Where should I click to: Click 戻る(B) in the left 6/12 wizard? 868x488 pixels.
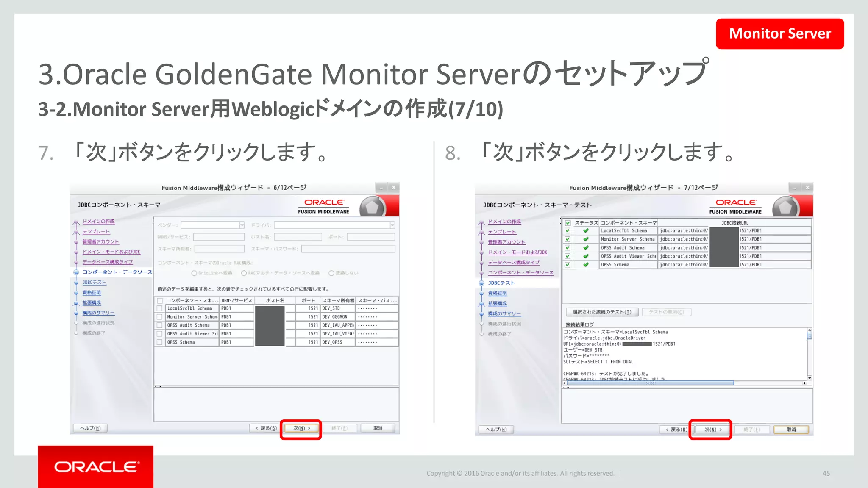[x=266, y=428]
